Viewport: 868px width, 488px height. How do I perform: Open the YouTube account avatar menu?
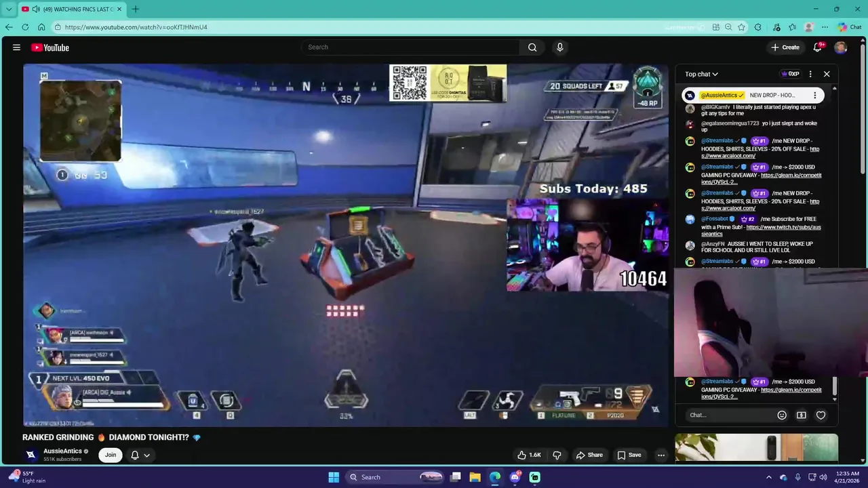841,47
